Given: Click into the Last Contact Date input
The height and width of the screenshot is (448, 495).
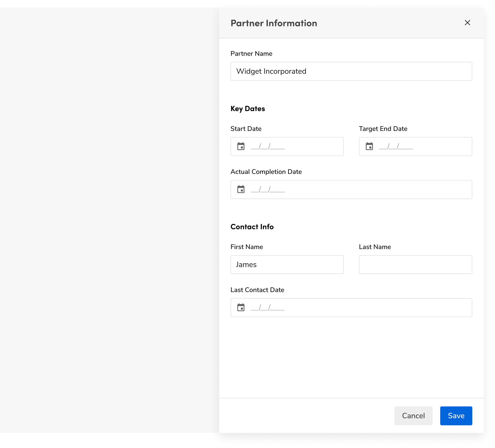Looking at the screenshot, I should coord(356,308).
